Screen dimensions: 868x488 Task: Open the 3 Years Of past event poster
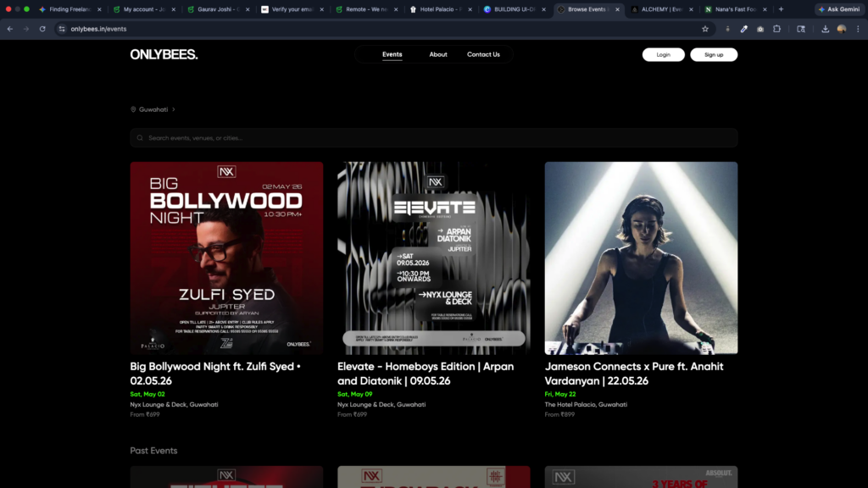pyautogui.click(x=641, y=477)
